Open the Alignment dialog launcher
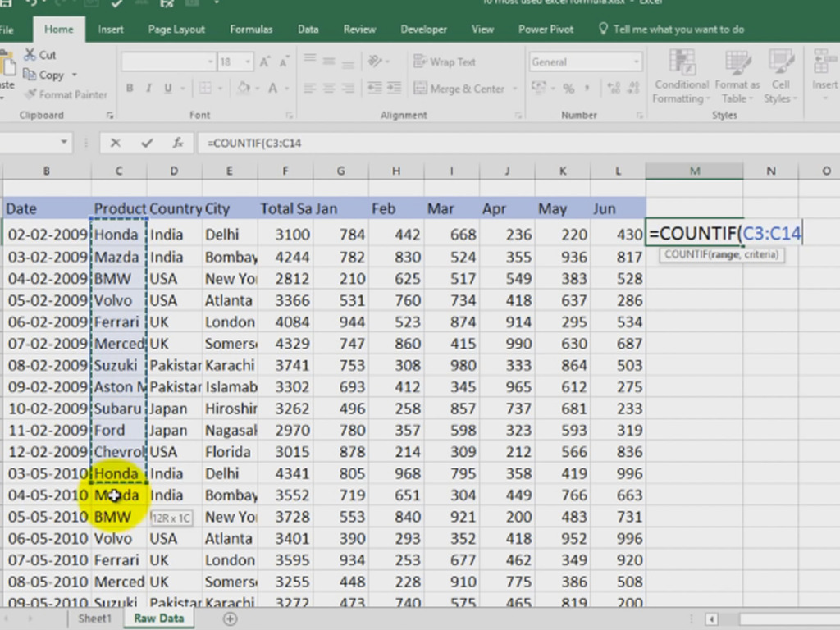840x630 pixels. tap(518, 115)
